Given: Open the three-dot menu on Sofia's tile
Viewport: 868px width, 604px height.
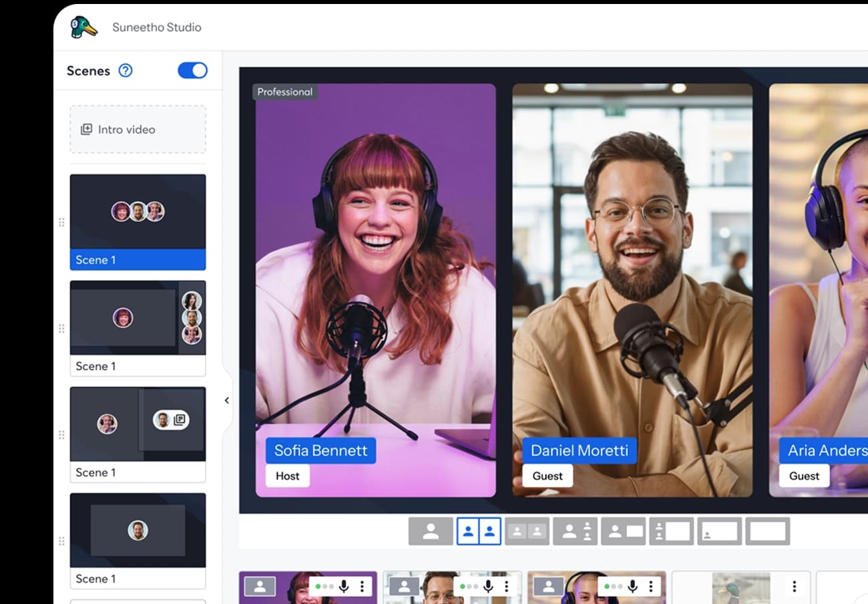Looking at the screenshot, I should click(x=363, y=587).
